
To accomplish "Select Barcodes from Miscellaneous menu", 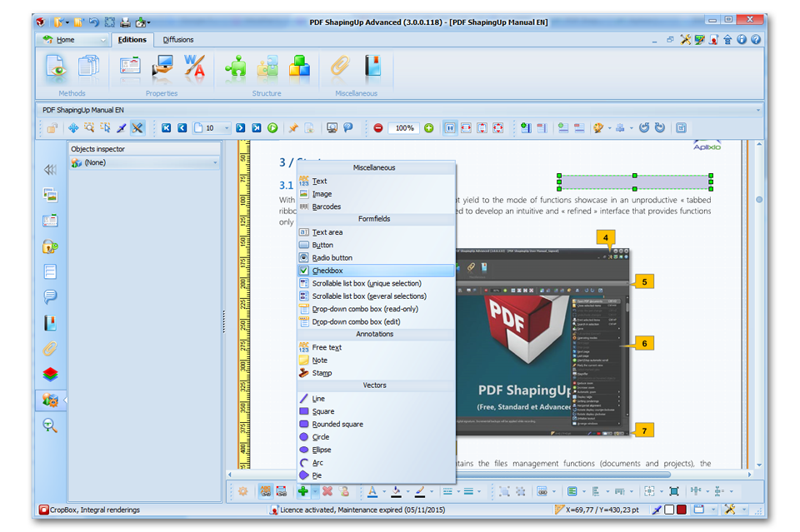I will coord(376,206).
